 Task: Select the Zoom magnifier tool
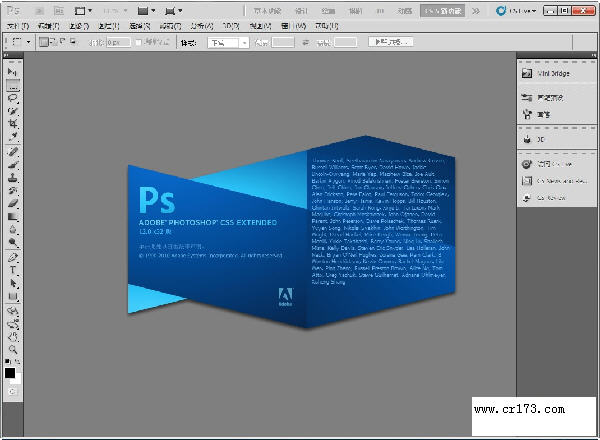click(x=13, y=349)
